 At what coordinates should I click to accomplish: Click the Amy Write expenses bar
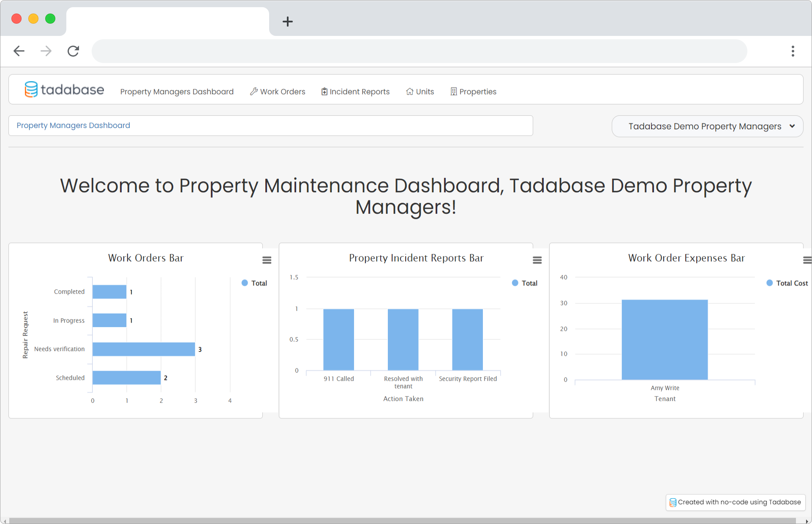coord(665,340)
